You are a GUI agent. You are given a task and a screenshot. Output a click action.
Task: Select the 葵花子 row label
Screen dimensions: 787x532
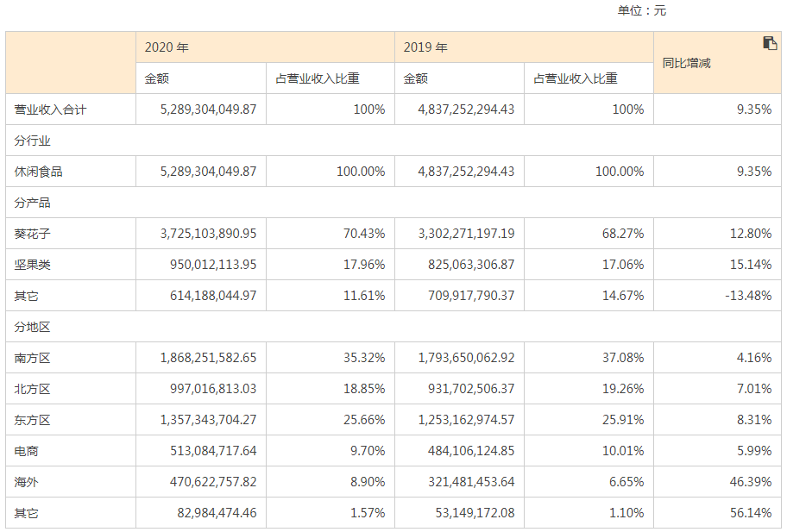pyautogui.click(x=33, y=234)
